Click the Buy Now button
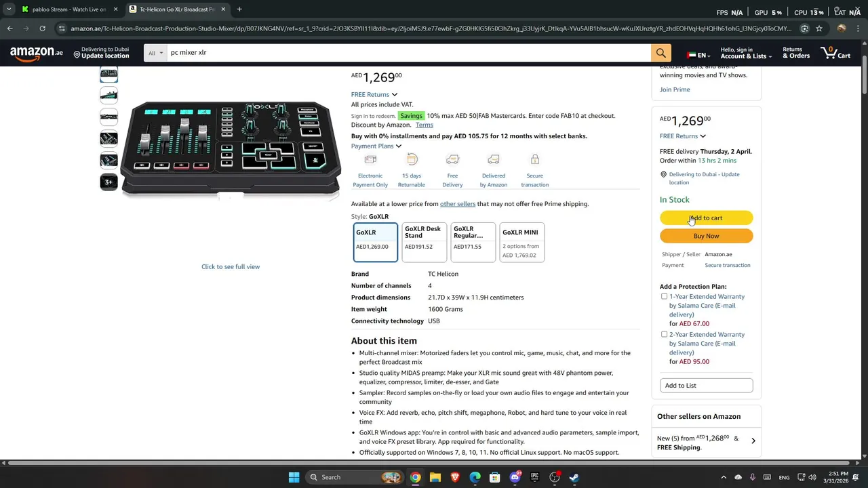868x488 pixels. pyautogui.click(x=706, y=236)
